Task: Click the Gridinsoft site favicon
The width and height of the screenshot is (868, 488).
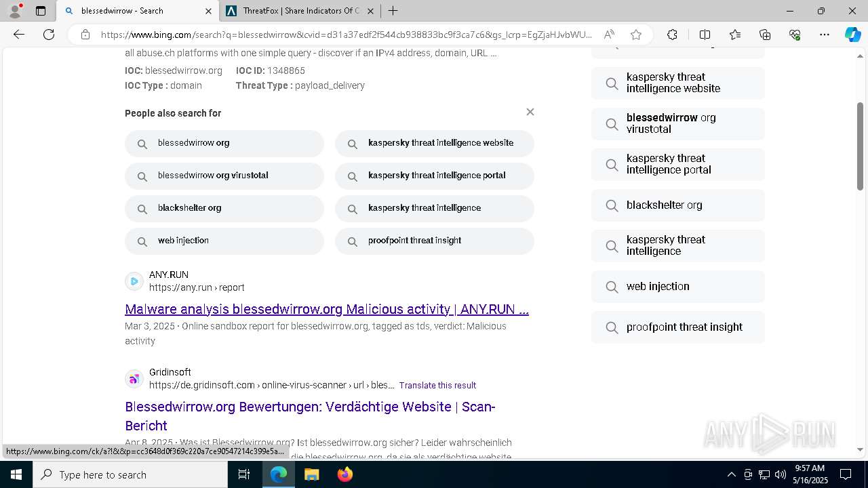Action: click(134, 378)
